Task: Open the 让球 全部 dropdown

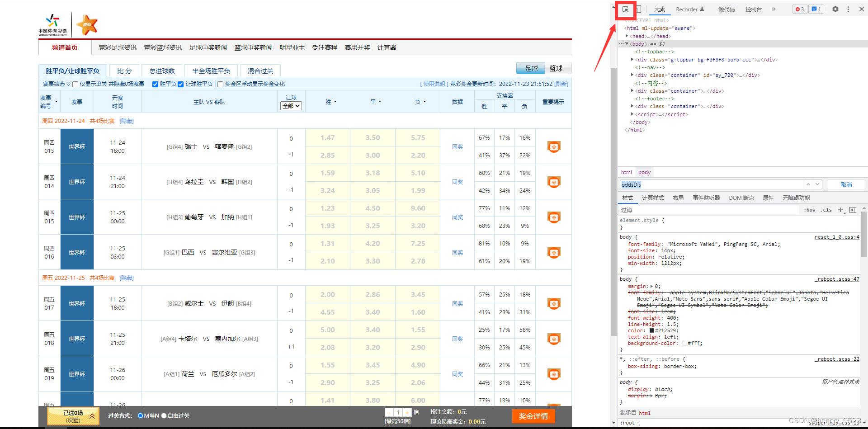Action: (291, 106)
